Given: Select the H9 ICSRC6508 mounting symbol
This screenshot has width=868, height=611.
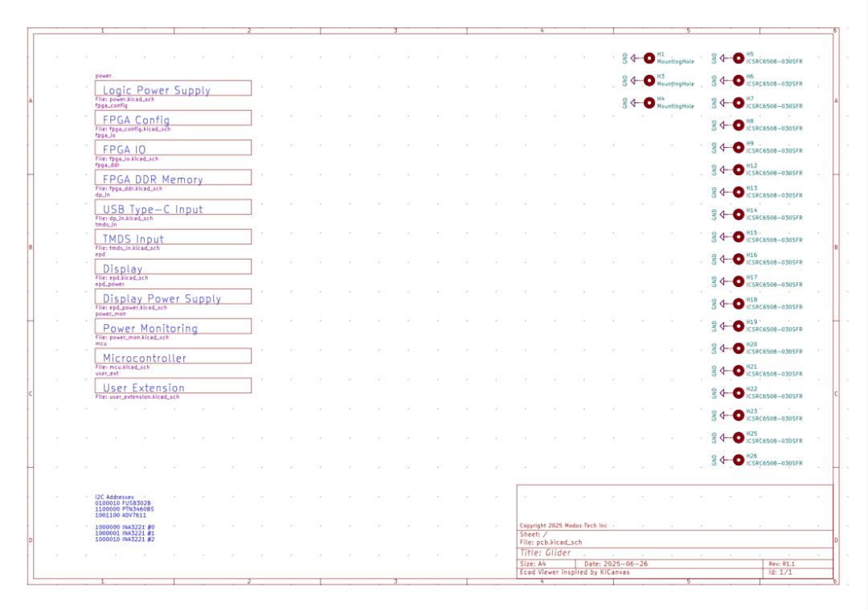Looking at the screenshot, I should 739,147.
